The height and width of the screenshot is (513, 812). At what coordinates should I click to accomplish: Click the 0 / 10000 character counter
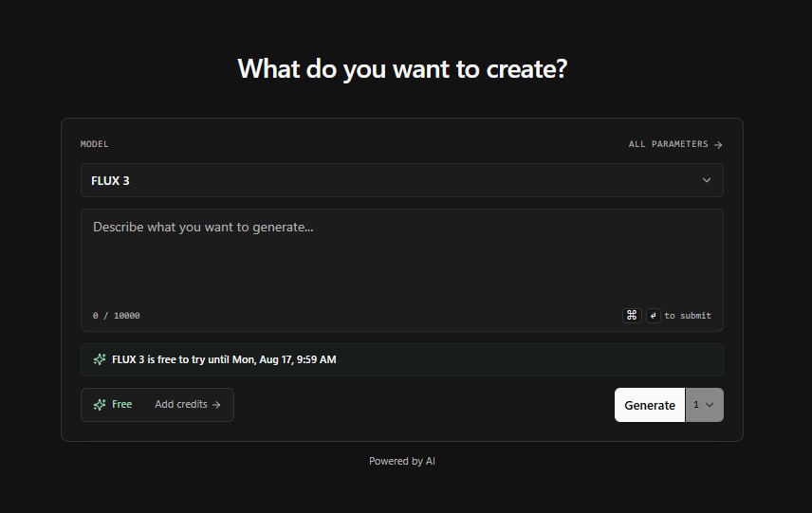pos(117,315)
